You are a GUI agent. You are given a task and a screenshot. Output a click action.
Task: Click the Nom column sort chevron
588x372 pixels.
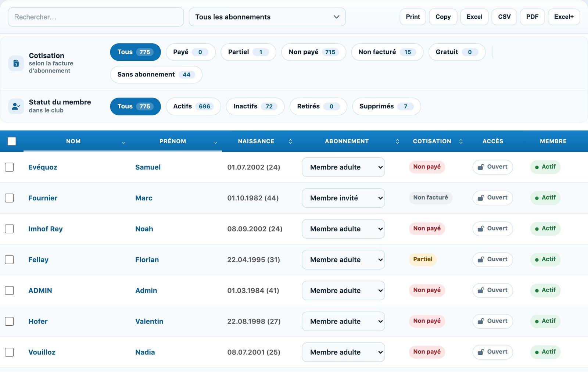(124, 142)
